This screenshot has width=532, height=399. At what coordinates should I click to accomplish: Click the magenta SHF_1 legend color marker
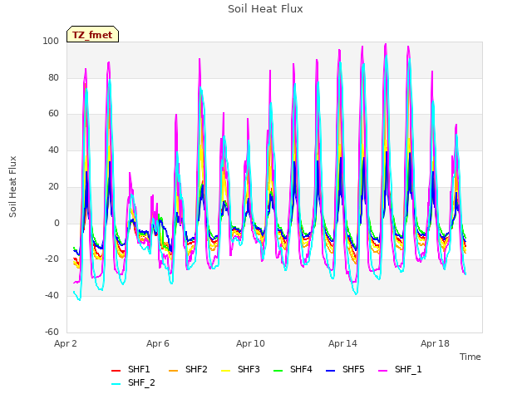pos(383,371)
